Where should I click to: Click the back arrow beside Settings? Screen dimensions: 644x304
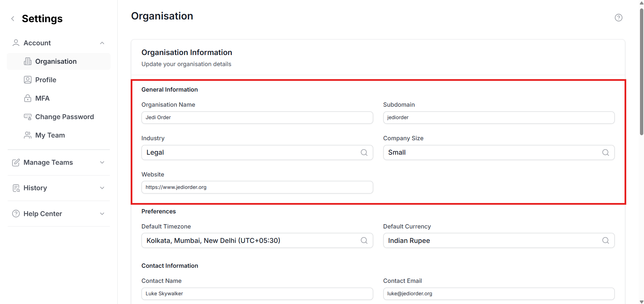13,19
